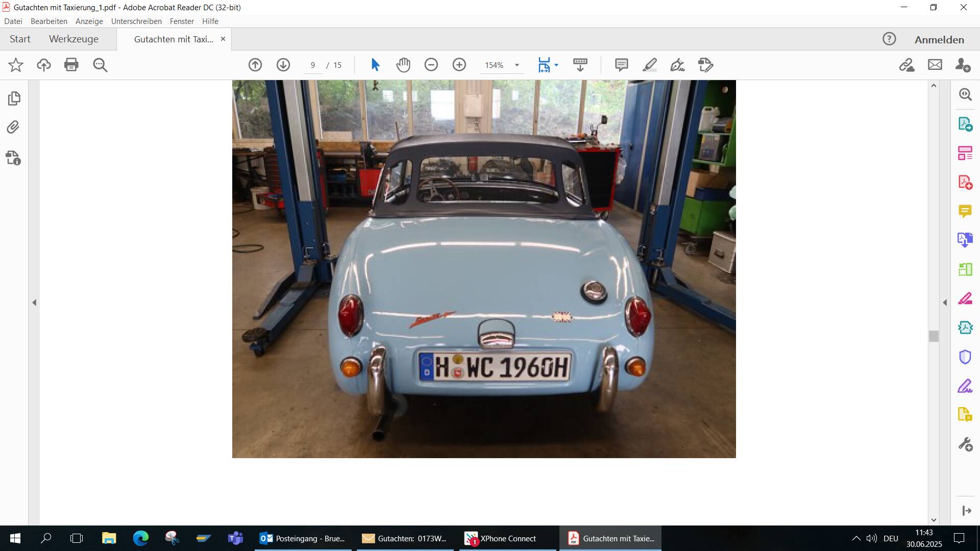The image size is (980, 551).
Task: Toggle the selection arrow tool
Action: pos(375,65)
